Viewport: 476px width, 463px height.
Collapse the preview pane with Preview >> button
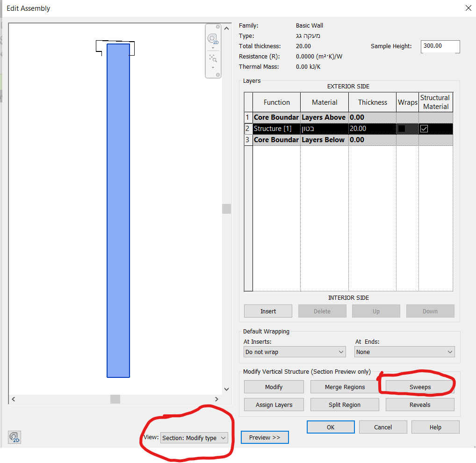coord(265,437)
